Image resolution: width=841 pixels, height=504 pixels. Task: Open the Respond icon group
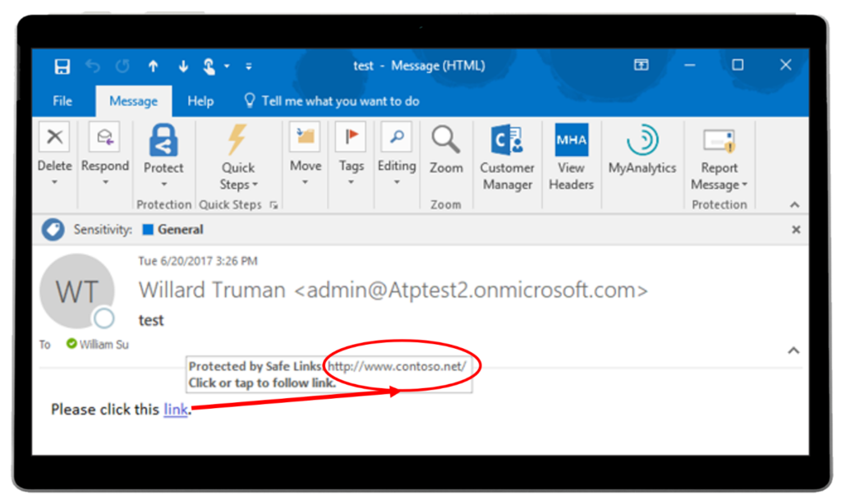coord(104,136)
